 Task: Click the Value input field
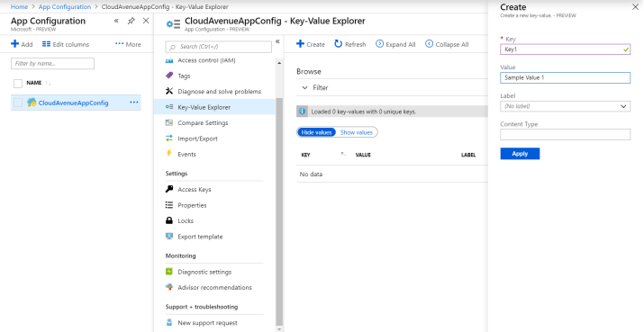(565, 77)
